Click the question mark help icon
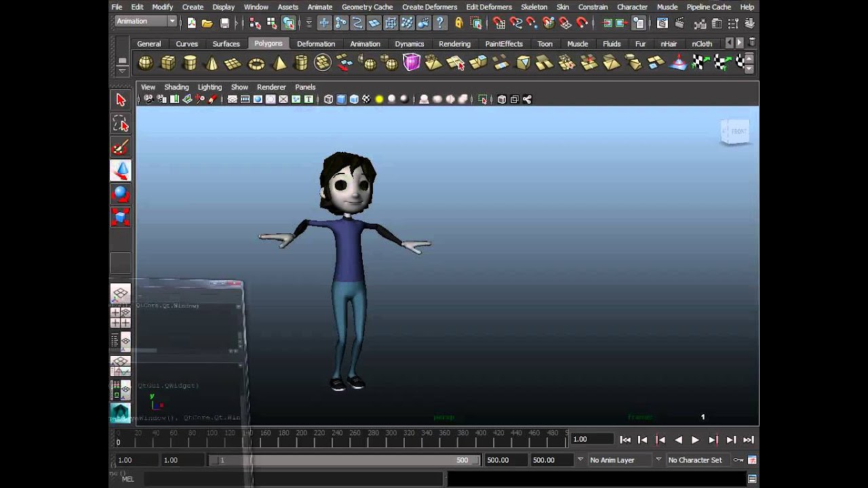Viewport: 868px width, 488px height. (441, 23)
